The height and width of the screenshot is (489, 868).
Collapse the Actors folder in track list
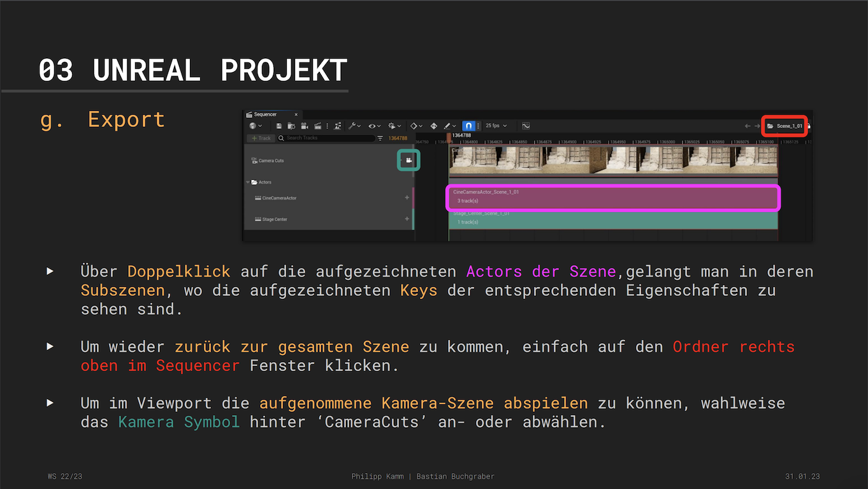[x=247, y=182]
